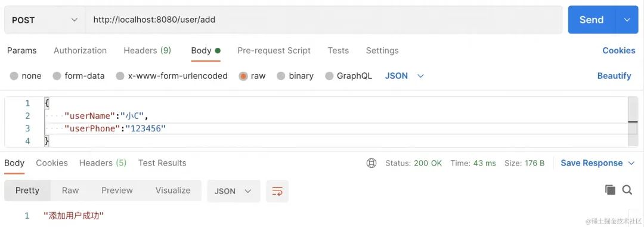
Task: Toggle line wrap icon next to JSON
Action: (277, 191)
